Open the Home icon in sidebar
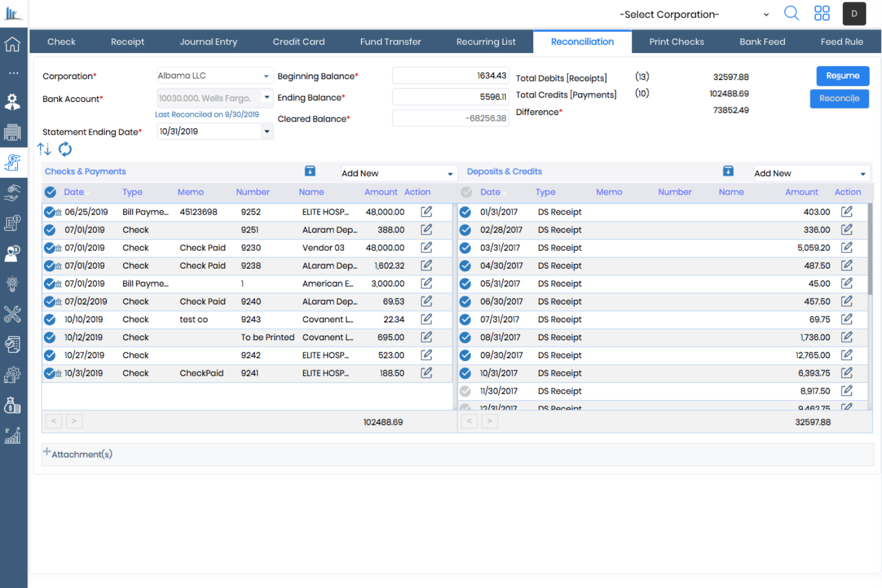The image size is (882, 588). click(x=13, y=43)
